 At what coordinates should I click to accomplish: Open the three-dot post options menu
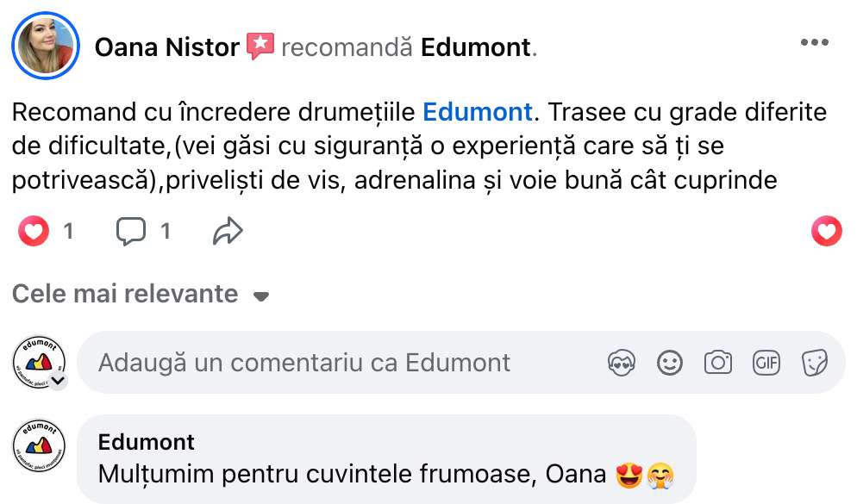(x=814, y=43)
